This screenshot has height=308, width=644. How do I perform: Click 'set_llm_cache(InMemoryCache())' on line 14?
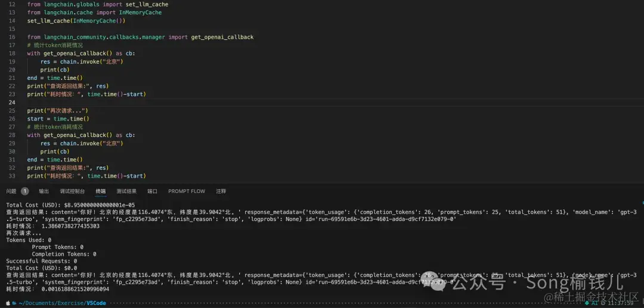[76, 20]
